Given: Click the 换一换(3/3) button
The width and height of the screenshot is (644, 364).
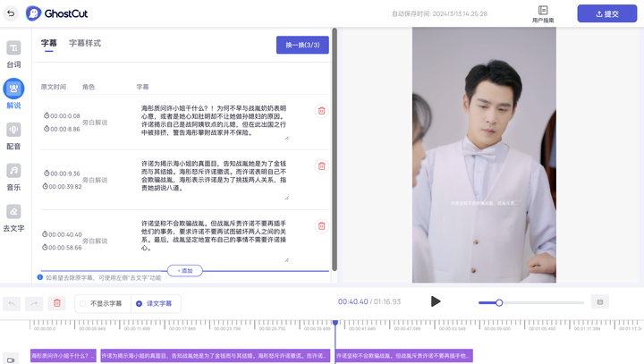Looking at the screenshot, I should 302,45.
